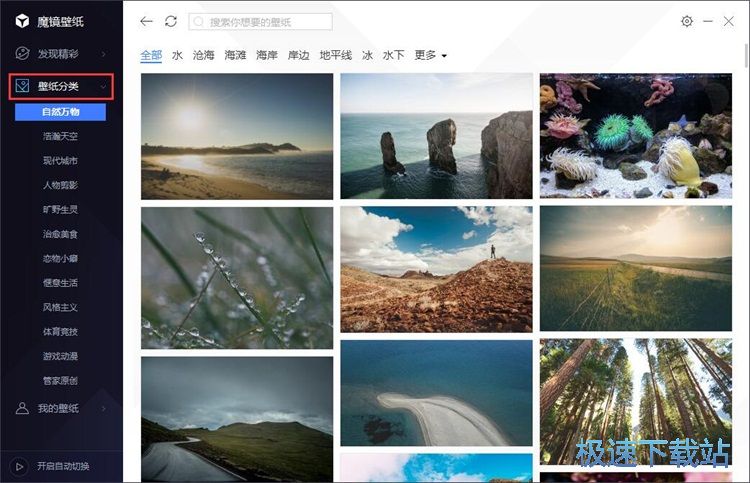
Task: Open settings via the gear icon
Action: coord(687,21)
